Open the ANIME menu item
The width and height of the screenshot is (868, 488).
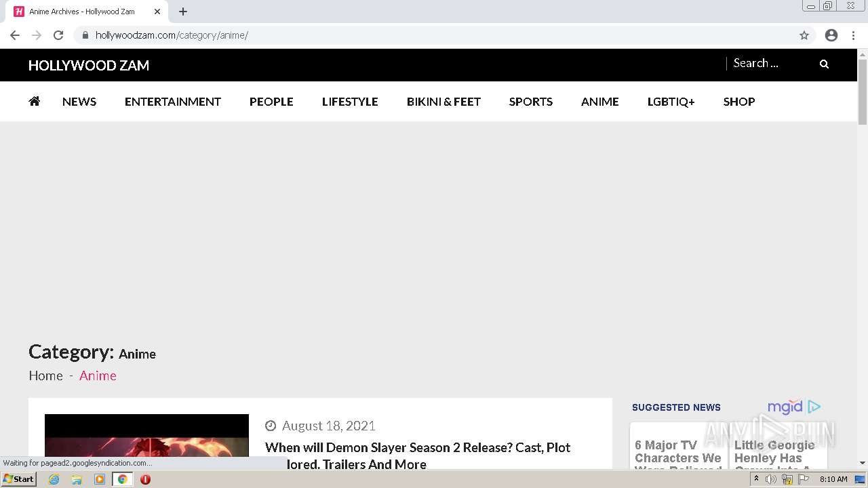(600, 102)
